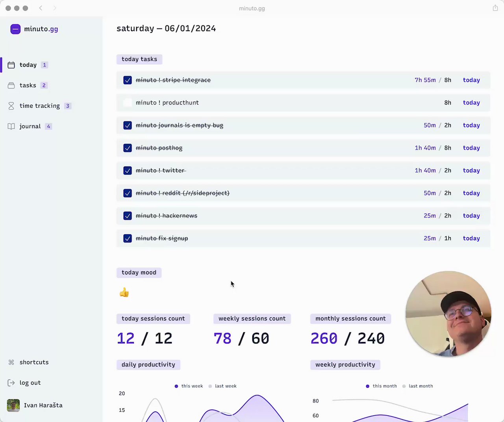Click the minuto ! producthunt title
The height and width of the screenshot is (422, 504).
click(167, 103)
